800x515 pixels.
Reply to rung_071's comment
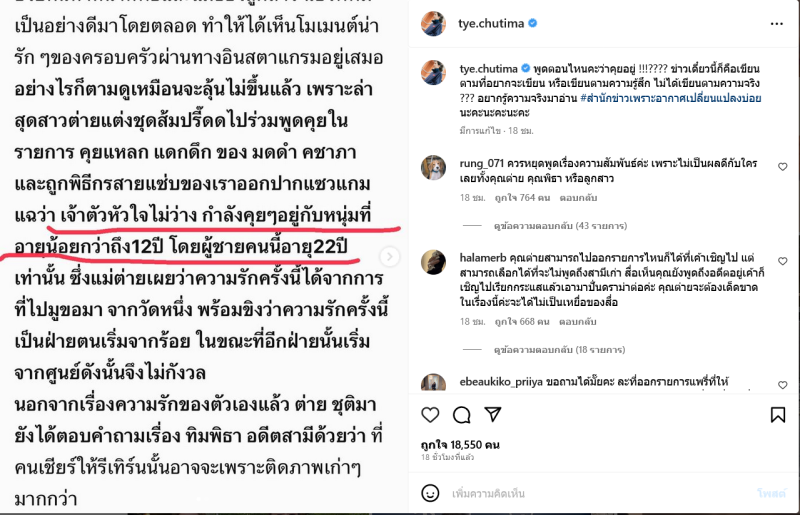[x=578, y=198]
